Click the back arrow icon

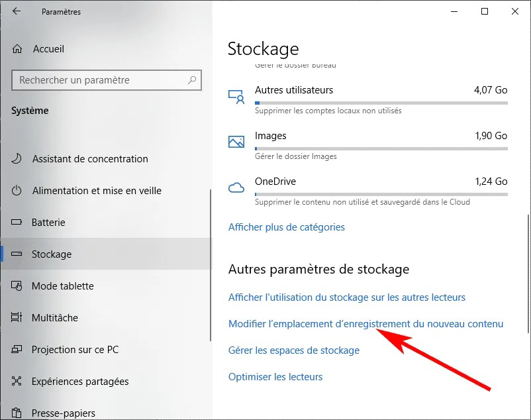point(17,12)
